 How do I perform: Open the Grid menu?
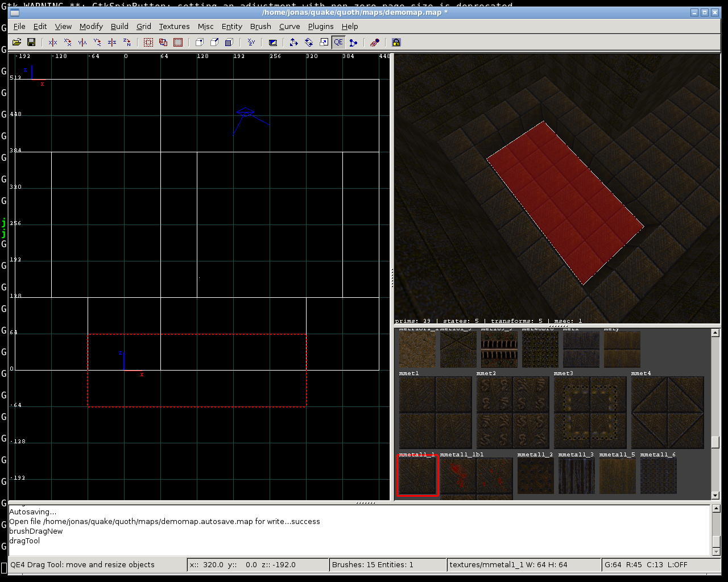pyautogui.click(x=144, y=26)
